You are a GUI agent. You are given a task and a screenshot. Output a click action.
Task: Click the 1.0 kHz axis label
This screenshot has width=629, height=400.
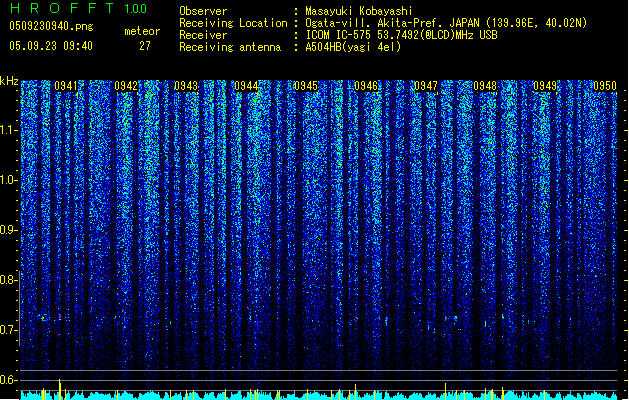(x=9, y=180)
